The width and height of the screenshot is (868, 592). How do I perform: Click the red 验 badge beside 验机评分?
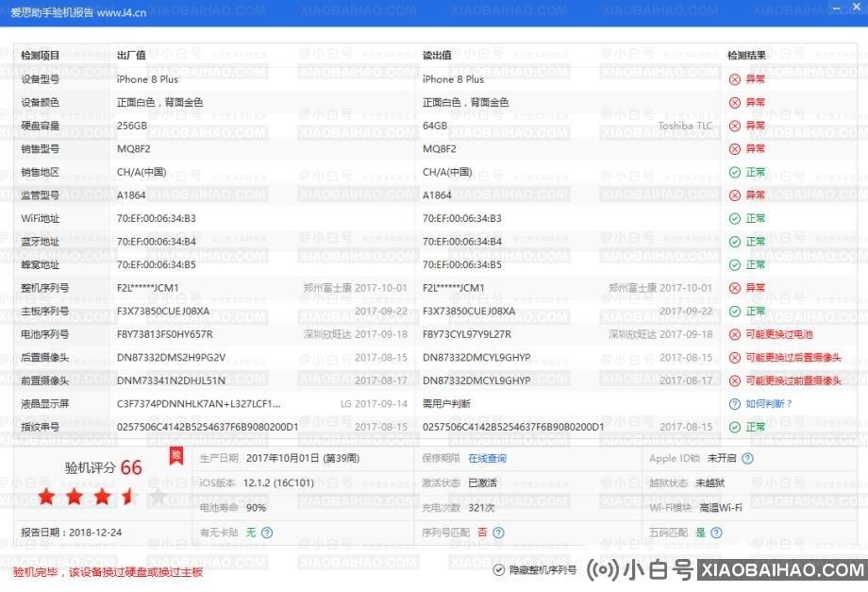click(x=175, y=456)
